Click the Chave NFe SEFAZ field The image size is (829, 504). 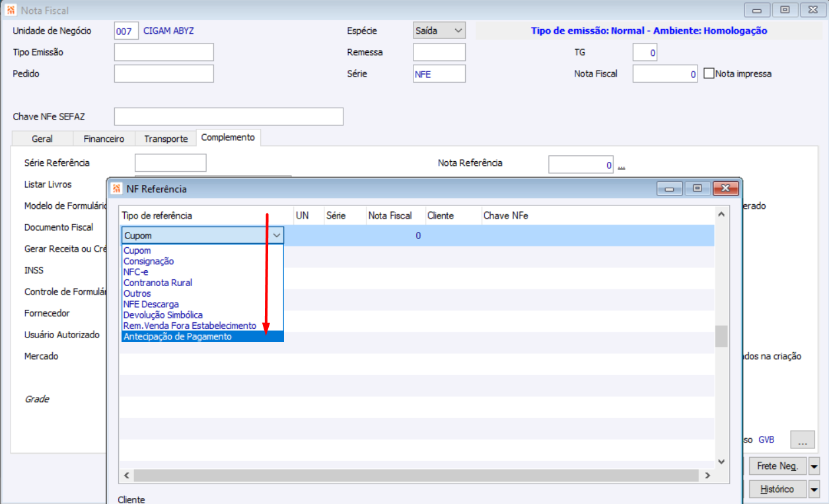coord(229,117)
